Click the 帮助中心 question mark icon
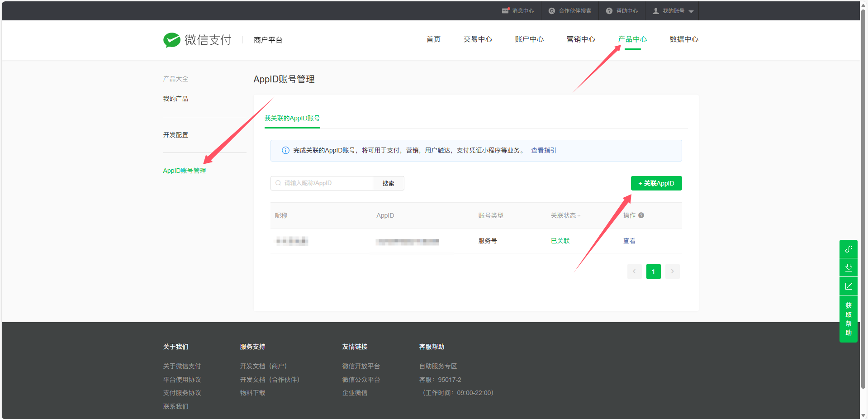The width and height of the screenshot is (868, 419). click(609, 11)
